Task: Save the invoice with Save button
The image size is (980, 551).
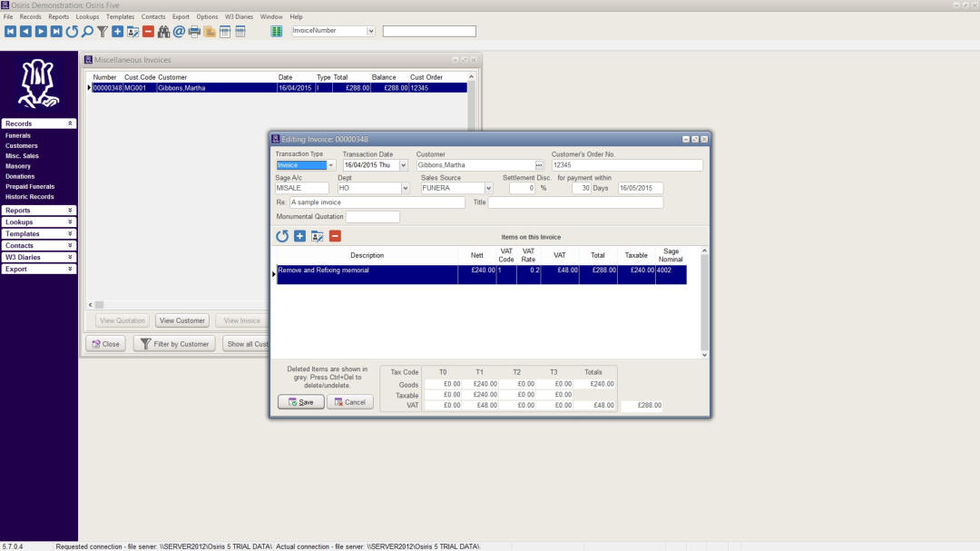Action: point(300,402)
